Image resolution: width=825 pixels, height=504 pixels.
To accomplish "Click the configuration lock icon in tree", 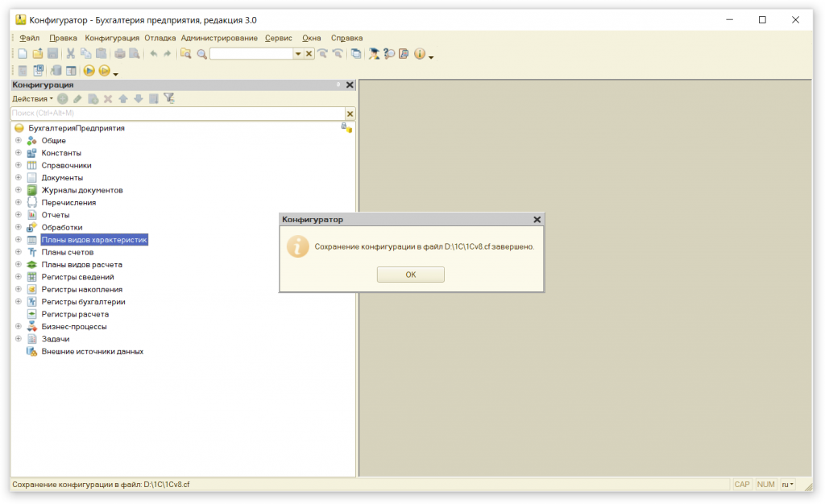I will 346,128.
